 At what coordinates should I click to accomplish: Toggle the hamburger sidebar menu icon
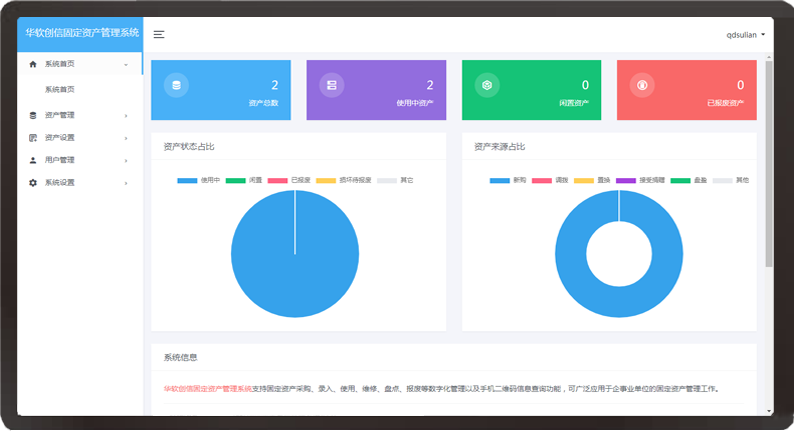159,34
